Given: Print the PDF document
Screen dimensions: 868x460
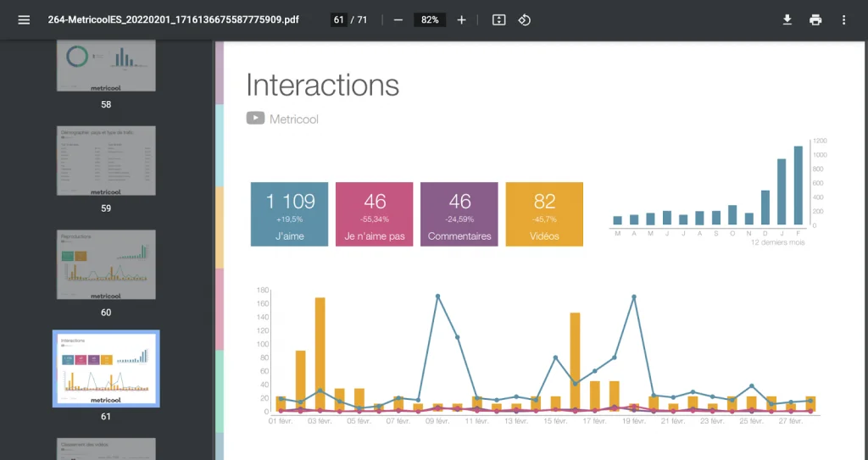Looking at the screenshot, I should coord(815,20).
